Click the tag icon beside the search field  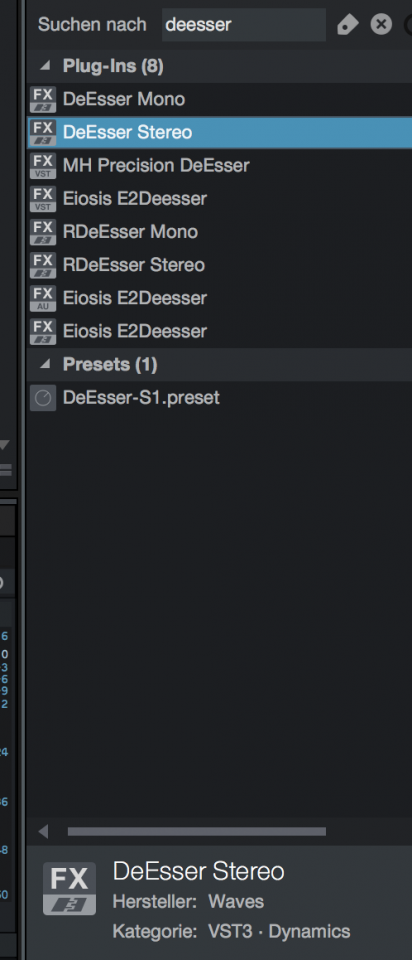tap(347, 24)
